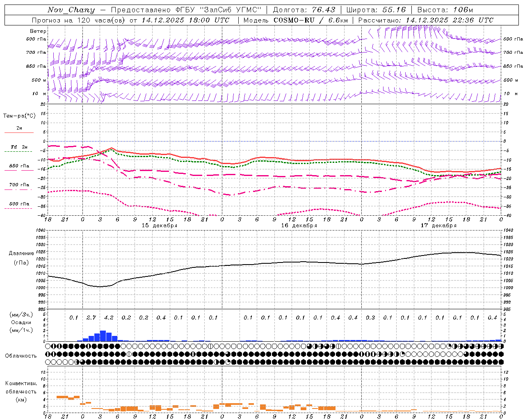The height and width of the screenshot is (420, 525).
Task: Select the Давление pressure panel label
Action: click(x=21, y=253)
